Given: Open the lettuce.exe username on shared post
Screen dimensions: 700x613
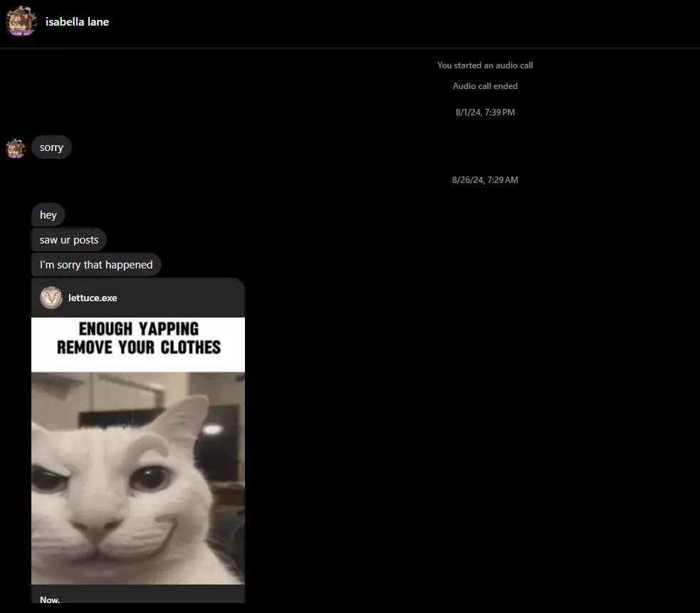Looking at the screenshot, I should tap(93, 298).
